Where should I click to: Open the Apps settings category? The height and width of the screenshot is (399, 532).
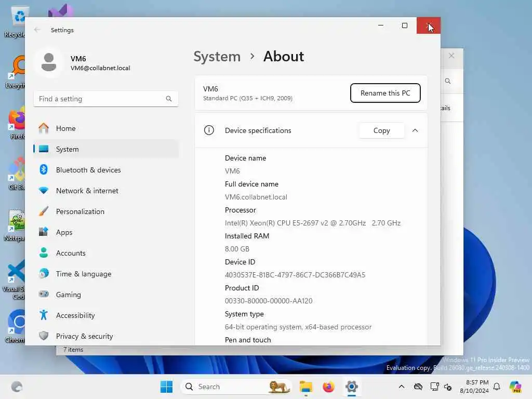click(x=106, y=232)
